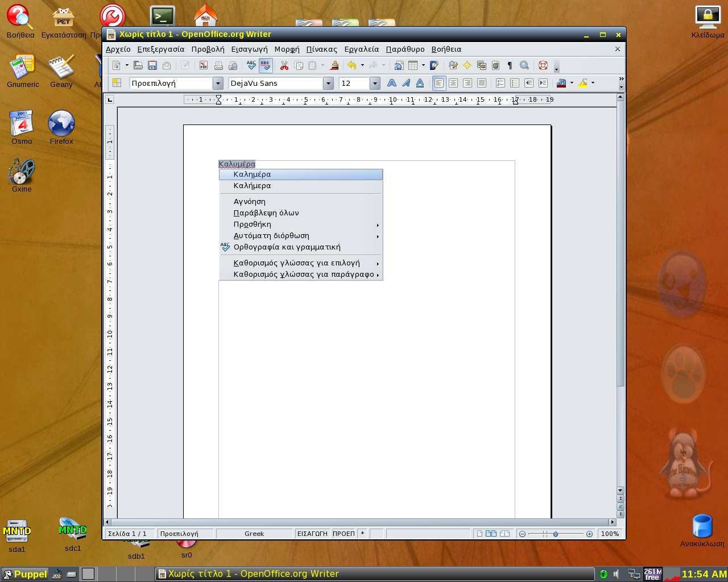The image size is (728, 582).
Task: Open Firefox desktop icon
Action: pos(61,127)
